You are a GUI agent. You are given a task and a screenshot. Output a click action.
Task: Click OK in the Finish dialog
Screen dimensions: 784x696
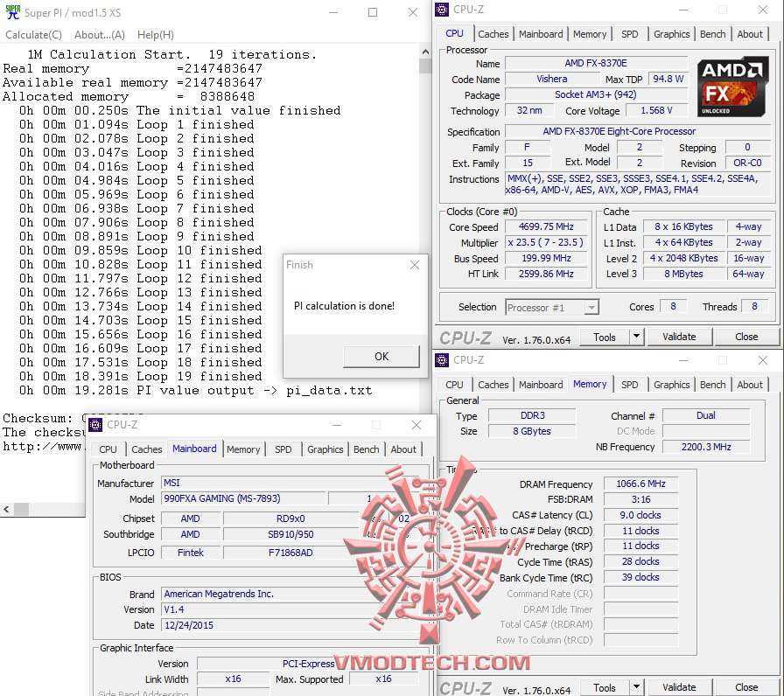pos(381,356)
